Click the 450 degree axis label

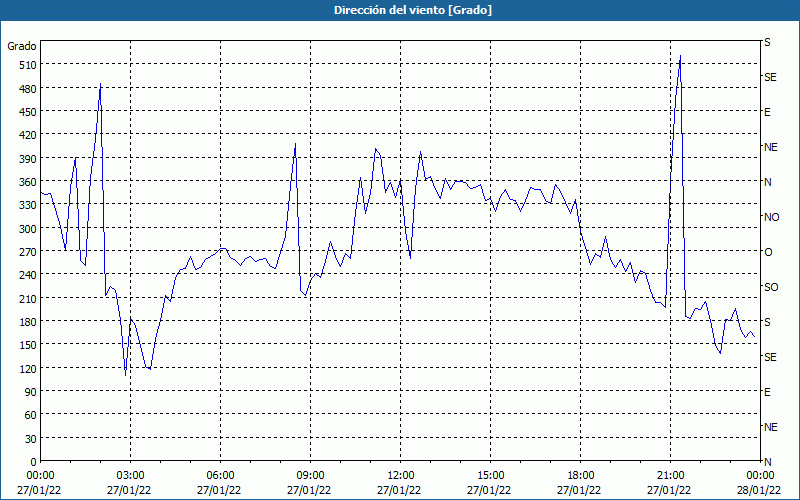pos(28,112)
